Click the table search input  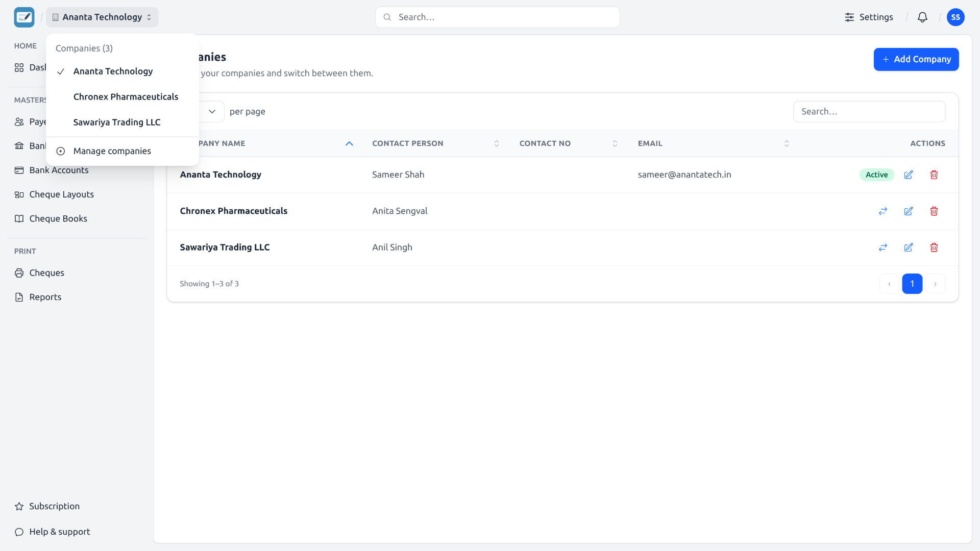(x=869, y=112)
